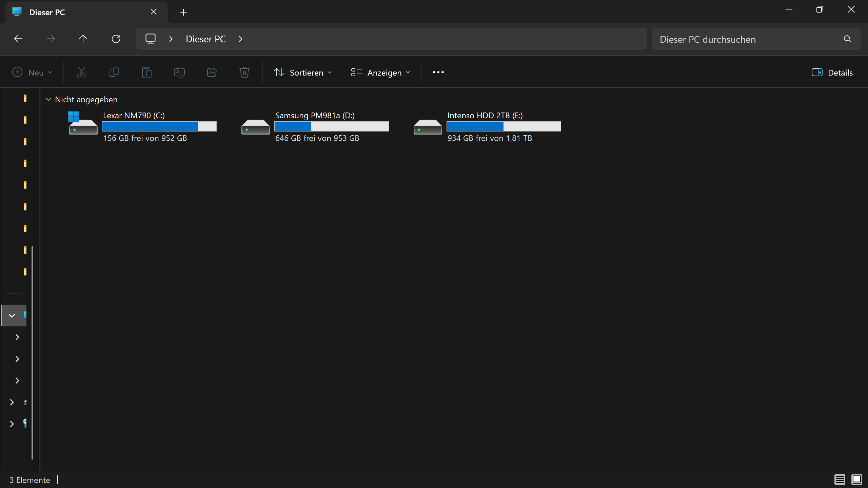This screenshot has height=488, width=868.
Task: Click the "156 GB frei von 952 GB" text
Action: click(145, 138)
